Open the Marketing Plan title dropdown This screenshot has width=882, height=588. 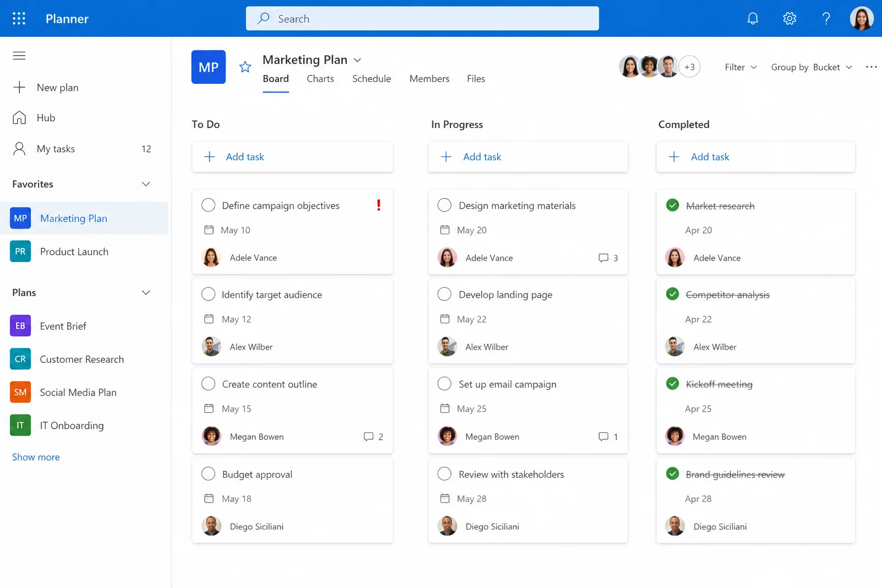[357, 60]
